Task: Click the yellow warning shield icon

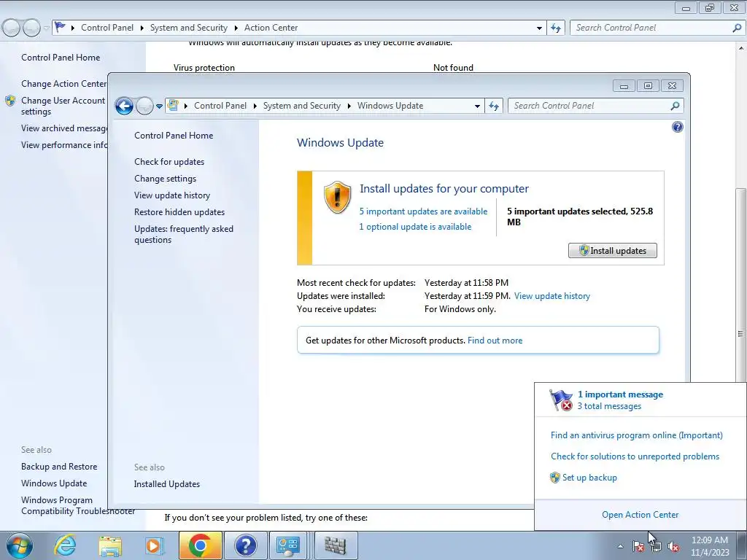Action: tap(337, 197)
